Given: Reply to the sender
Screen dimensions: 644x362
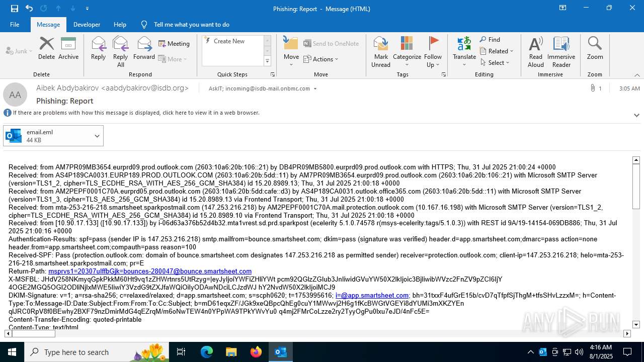Looking at the screenshot, I should 98,49.
